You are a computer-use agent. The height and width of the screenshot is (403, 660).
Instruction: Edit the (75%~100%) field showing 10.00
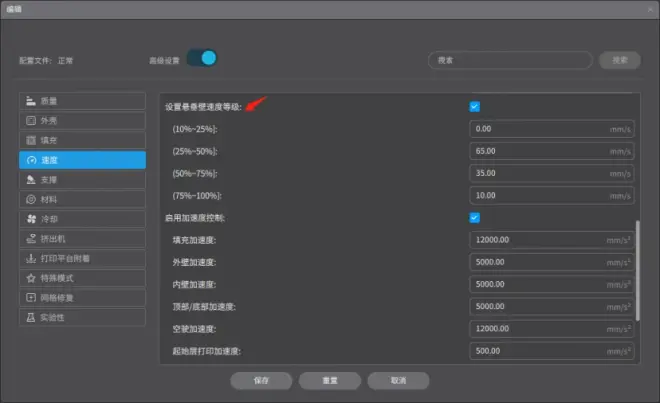point(551,196)
